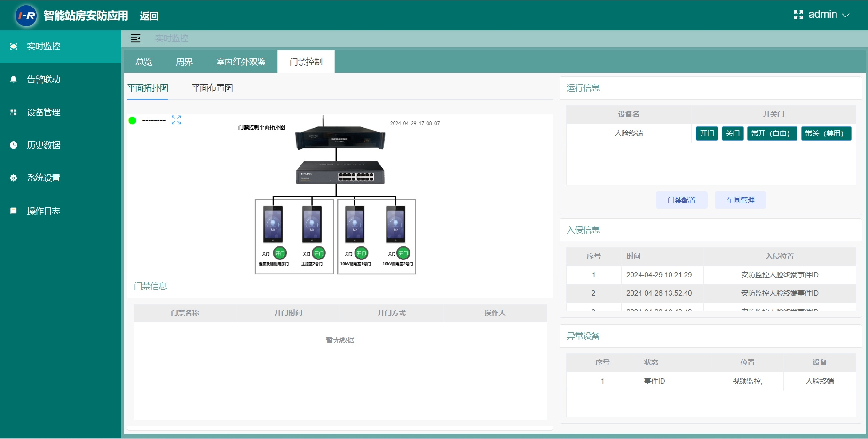
Task: Click 开门方式 column header
Action: click(x=391, y=313)
